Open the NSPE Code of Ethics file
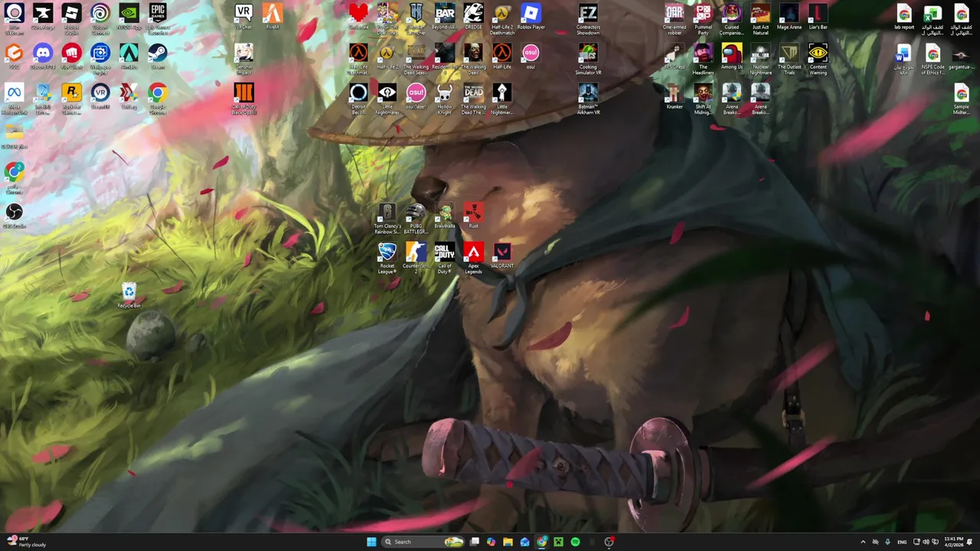 [933, 58]
